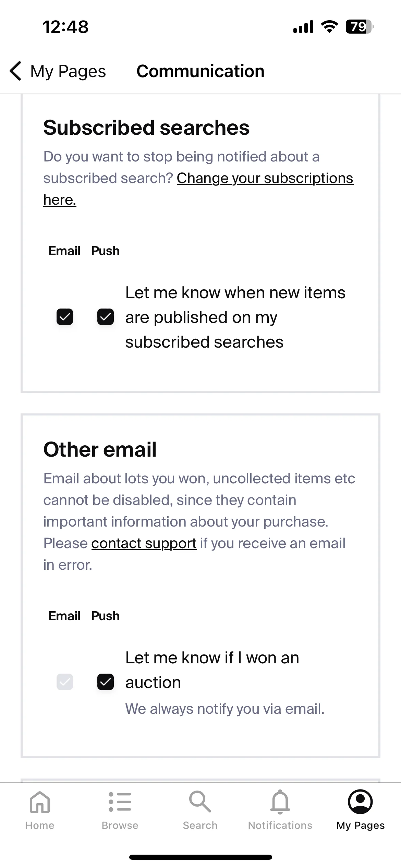Switch to the Notifications tab label
Viewport: 401px width, 868px height.
point(280,825)
